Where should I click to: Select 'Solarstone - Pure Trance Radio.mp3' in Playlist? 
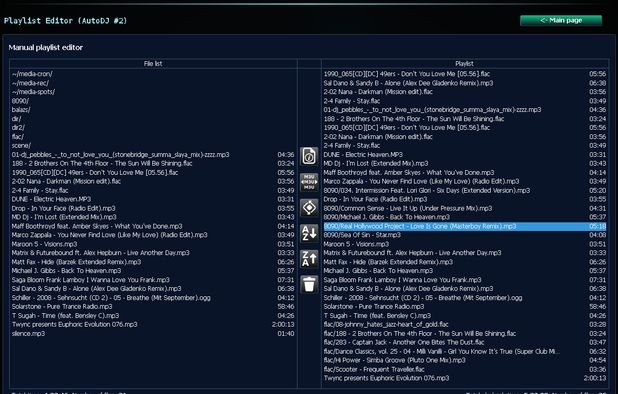(465, 307)
